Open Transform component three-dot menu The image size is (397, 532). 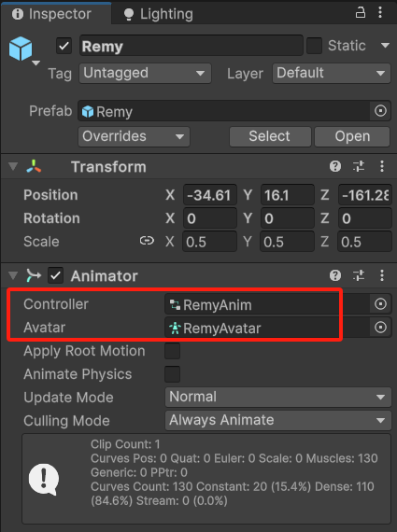382,166
